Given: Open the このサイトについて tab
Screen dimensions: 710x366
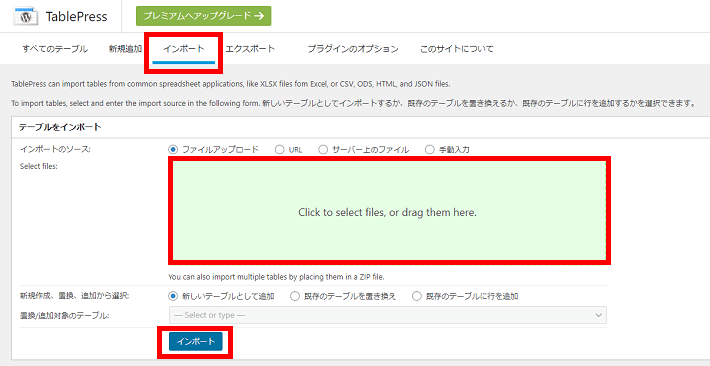Looking at the screenshot, I should click(x=456, y=49).
